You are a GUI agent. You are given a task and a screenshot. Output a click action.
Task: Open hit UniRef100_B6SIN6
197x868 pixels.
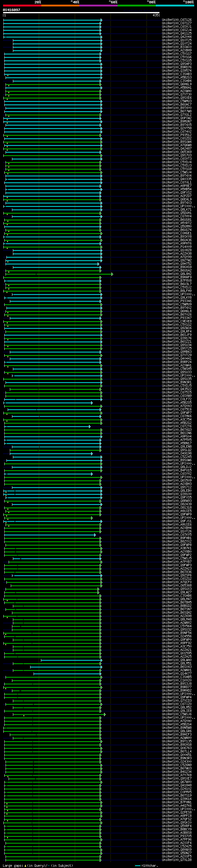(x=177, y=433)
